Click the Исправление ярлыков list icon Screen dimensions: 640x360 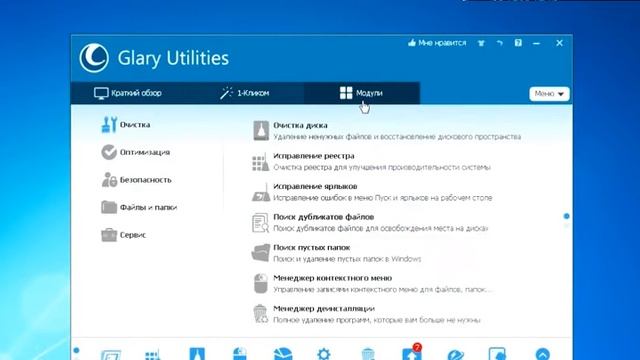261,192
